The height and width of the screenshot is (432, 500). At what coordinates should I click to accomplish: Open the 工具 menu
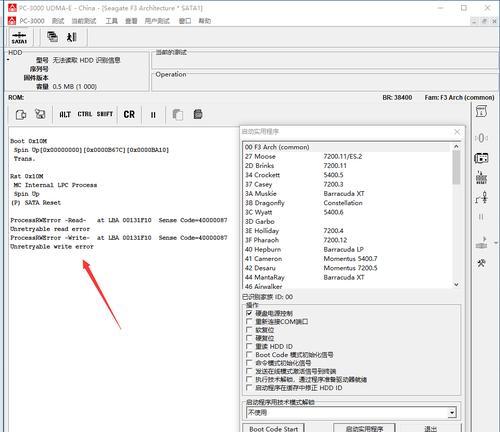pyautogui.click(x=111, y=21)
